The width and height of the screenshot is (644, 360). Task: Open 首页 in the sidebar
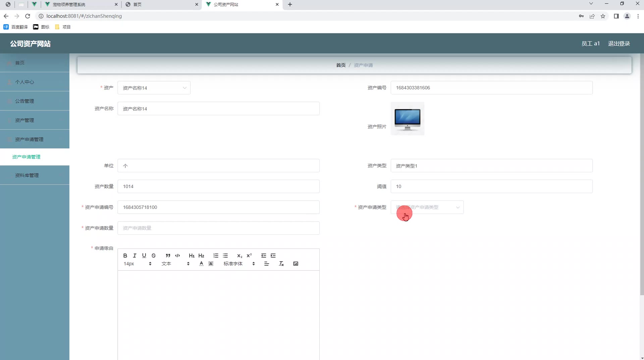tap(35, 63)
